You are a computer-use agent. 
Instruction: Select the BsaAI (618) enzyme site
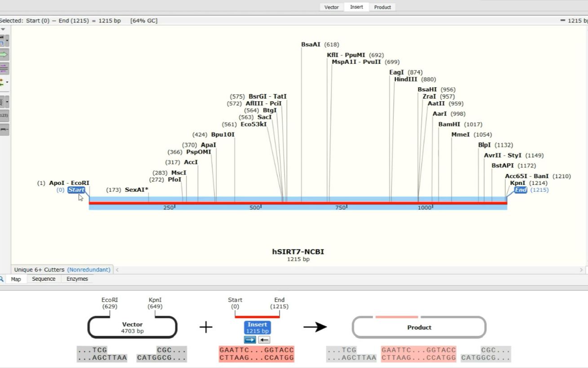pyautogui.click(x=320, y=45)
